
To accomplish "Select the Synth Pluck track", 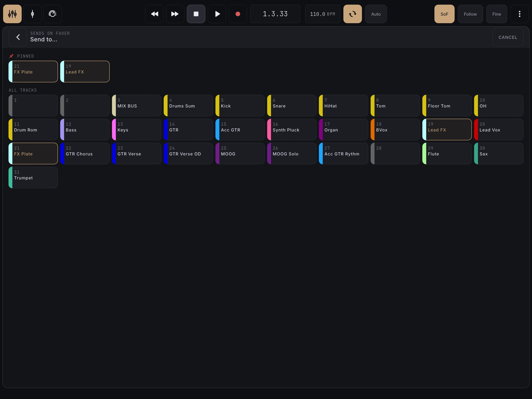I will click(x=292, y=129).
